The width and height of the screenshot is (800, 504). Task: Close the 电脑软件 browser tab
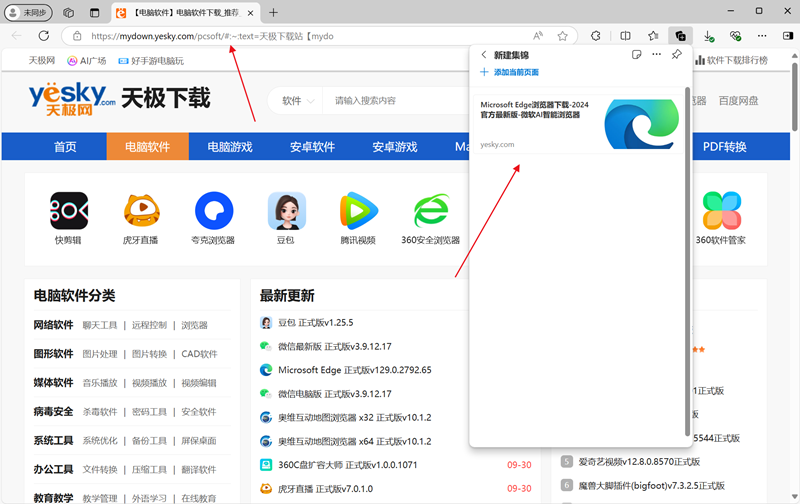251,13
